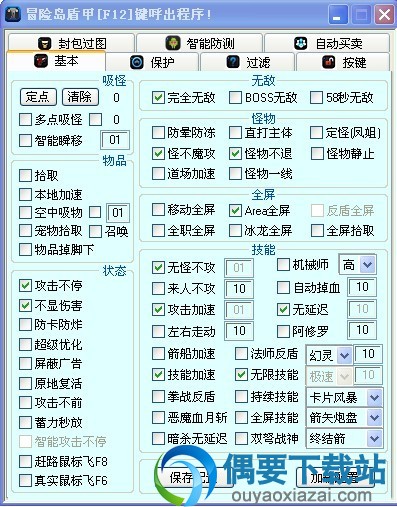Click the 左右走动 value field
Screen dimensions: 397x507
239,331
